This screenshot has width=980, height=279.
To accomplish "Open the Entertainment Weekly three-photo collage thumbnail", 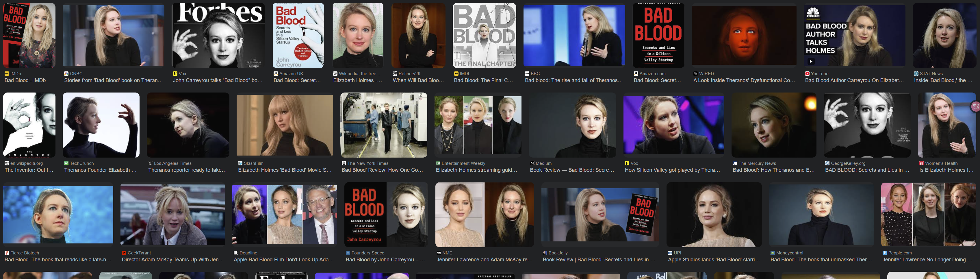I will (478, 125).
